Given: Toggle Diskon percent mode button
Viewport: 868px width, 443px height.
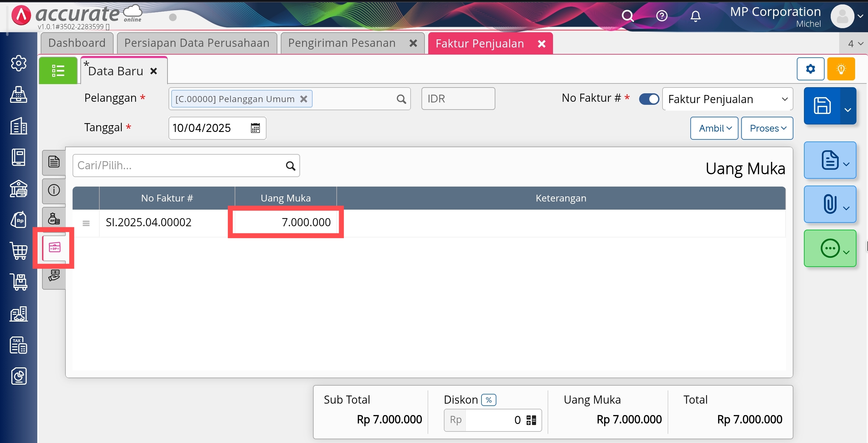Looking at the screenshot, I should coord(489,400).
